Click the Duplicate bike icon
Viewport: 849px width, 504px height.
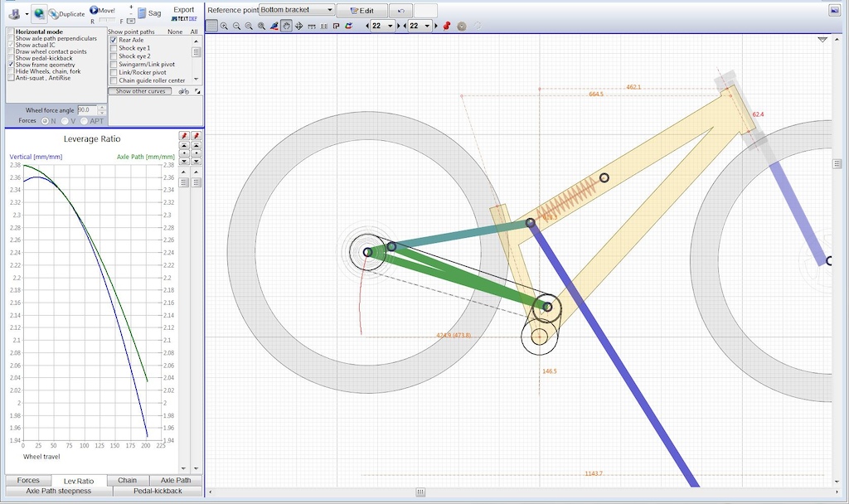pyautogui.click(x=53, y=14)
